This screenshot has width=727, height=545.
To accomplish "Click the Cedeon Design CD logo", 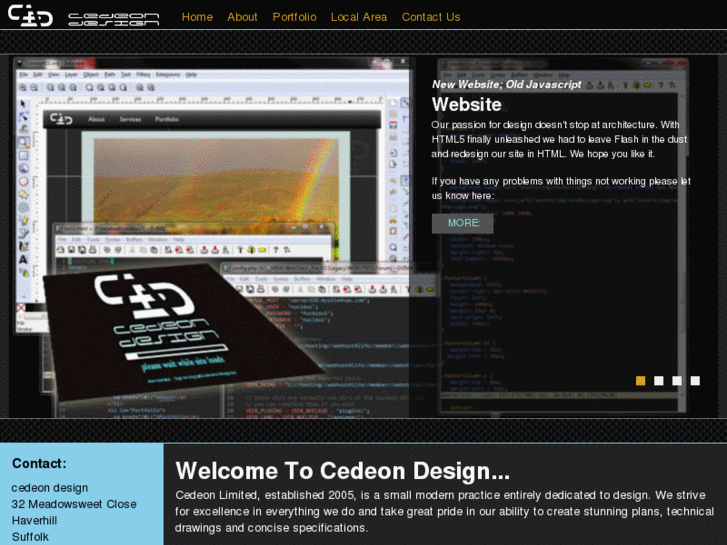I will click(x=31, y=15).
